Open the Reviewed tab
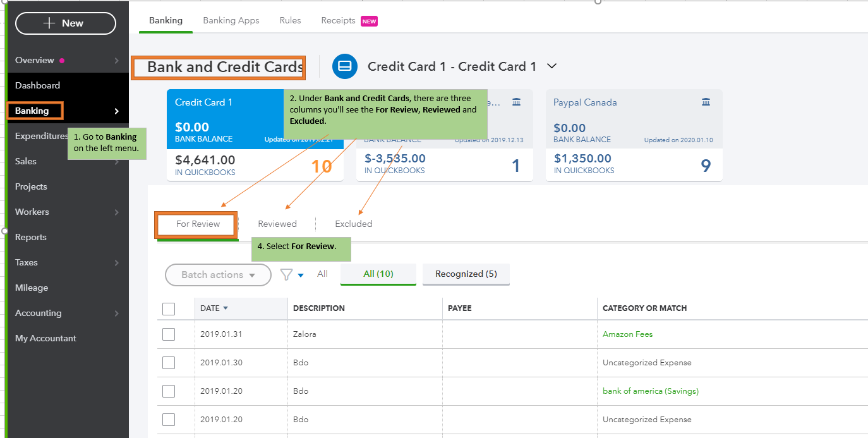The width and height of the screenshot is (868, 438). tap(277, 224)
